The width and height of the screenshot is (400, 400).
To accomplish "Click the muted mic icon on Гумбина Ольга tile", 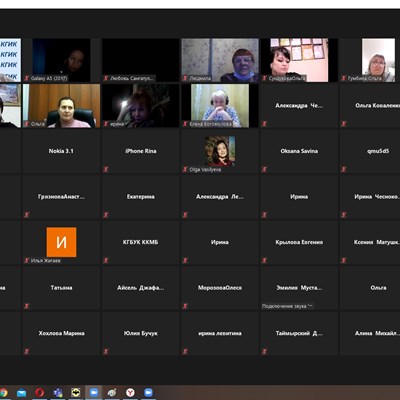I will pyautogui.click(x=344, y=78).
